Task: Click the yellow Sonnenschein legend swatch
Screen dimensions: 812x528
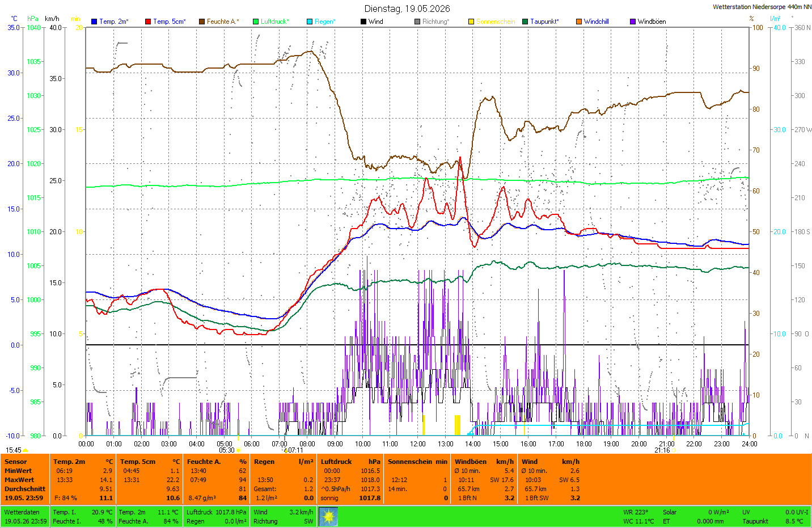Action: tap(471, 22)
